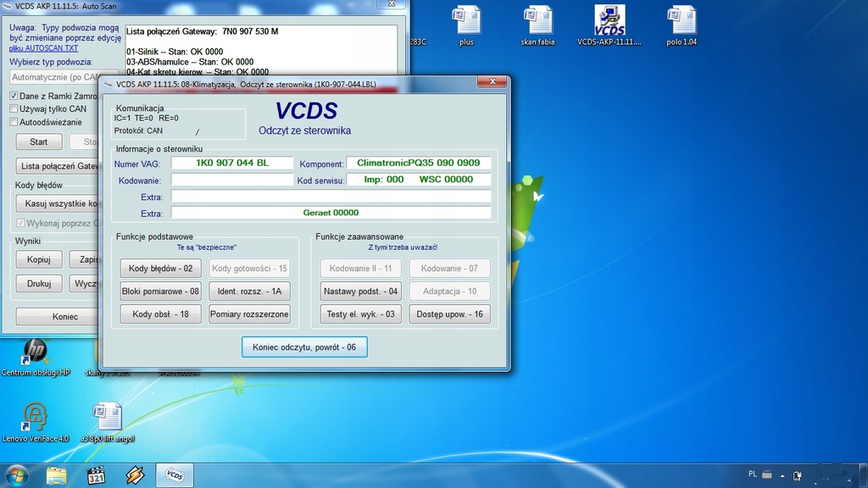Viewport: 868px width, 488px height.
Task: Run 'Testy el. wyk. - 03'
Action: 361,313
